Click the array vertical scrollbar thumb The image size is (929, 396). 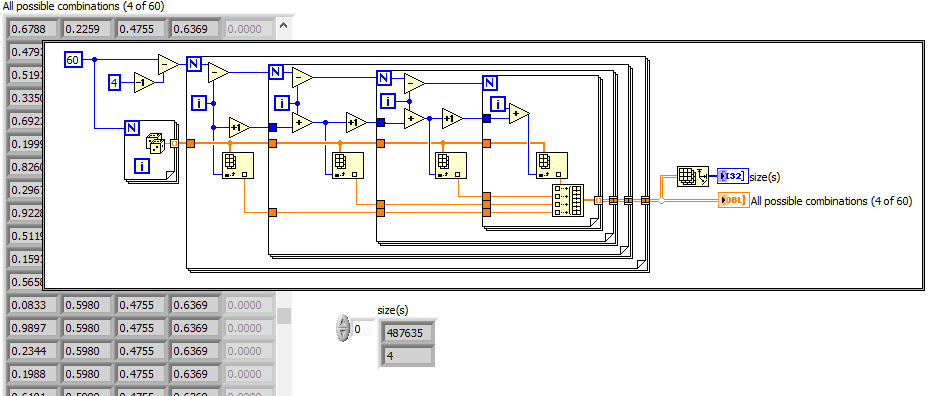(284, 315)
